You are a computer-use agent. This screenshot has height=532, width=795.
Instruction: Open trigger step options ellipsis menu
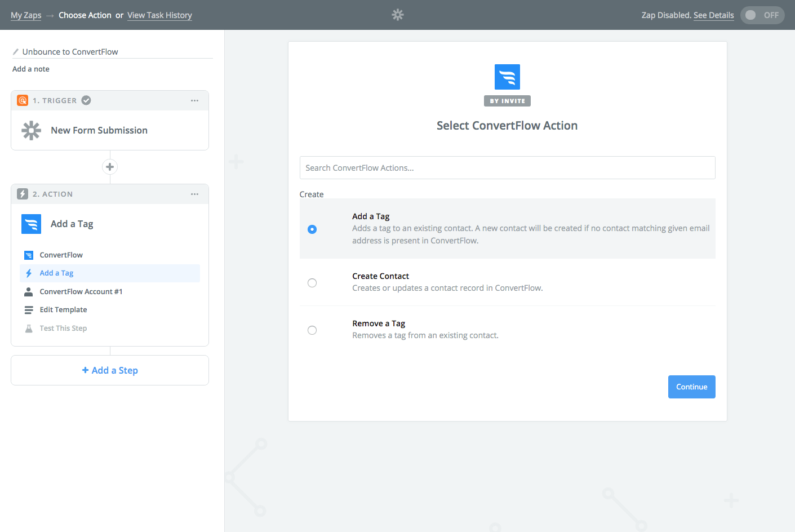click(194, 100)
